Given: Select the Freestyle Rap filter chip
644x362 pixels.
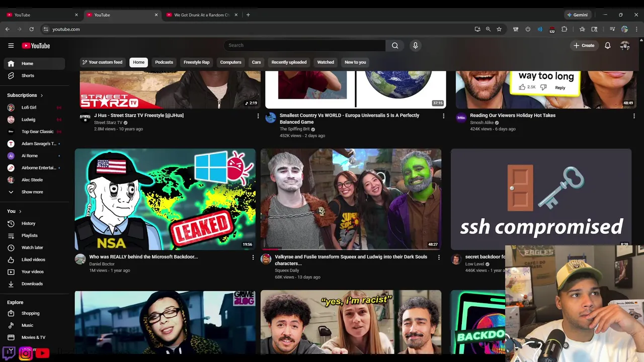Looking at the screenshot, I should click(x=196, y=62).
